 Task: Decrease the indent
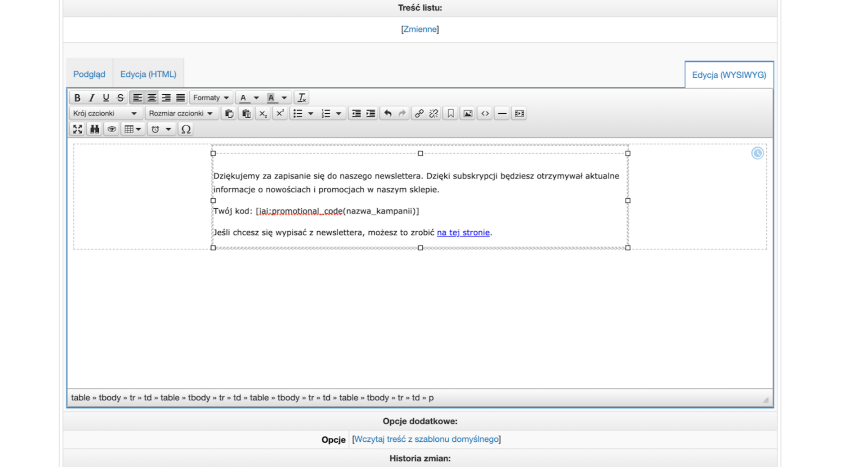tap(356, 113)
